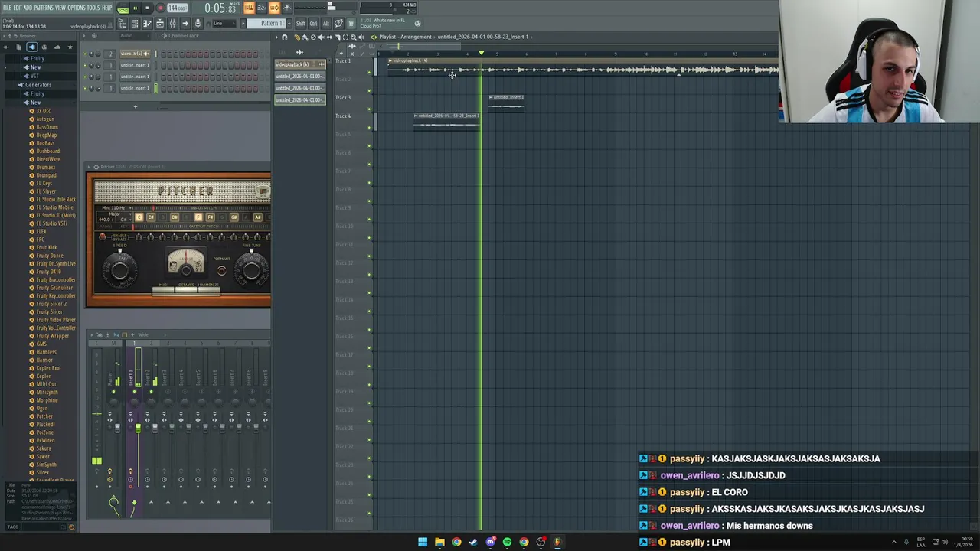Select the Paint brush tool in the Playlist toolbar
This screenshot has width=980, height=551.
click(x=305, y=37)
